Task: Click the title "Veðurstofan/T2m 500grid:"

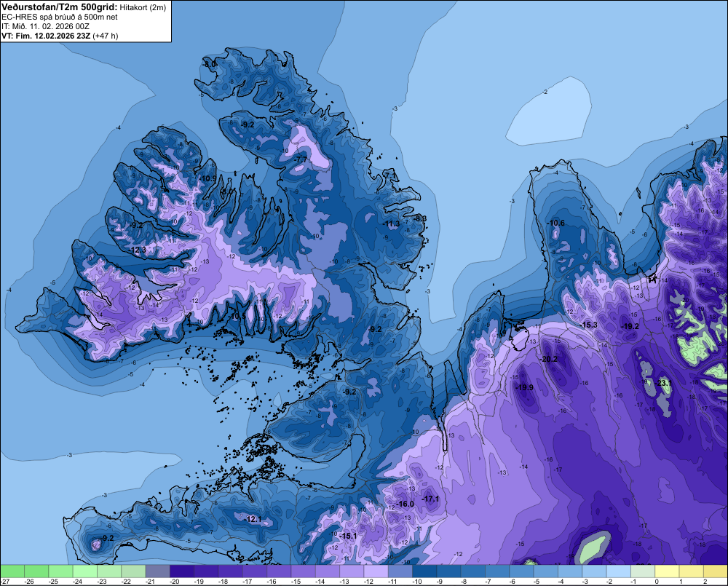Action: pos(60,7)
